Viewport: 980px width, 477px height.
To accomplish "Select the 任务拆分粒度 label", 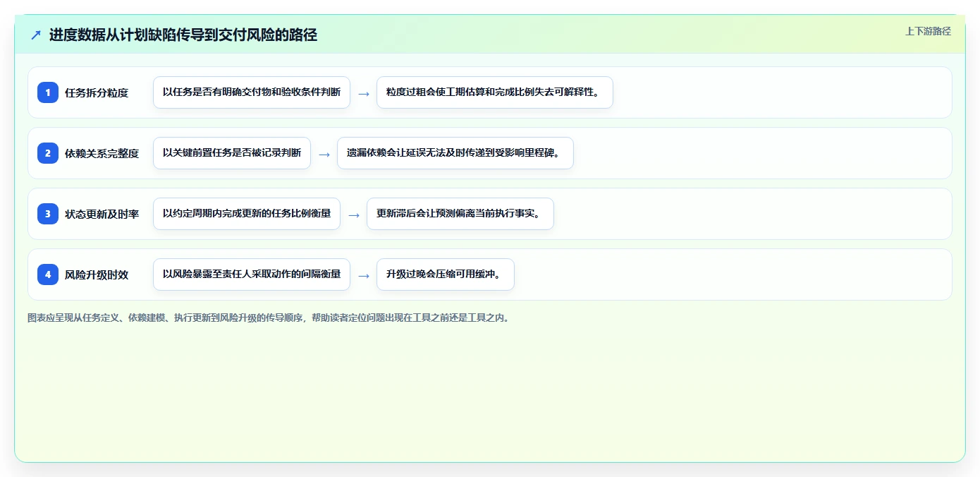I will point(97,92).
